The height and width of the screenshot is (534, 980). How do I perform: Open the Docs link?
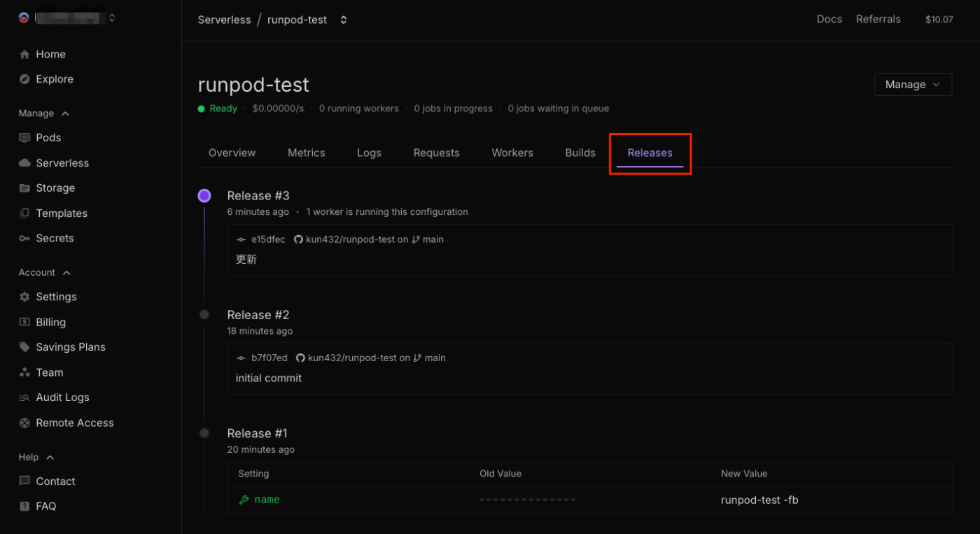[829, 19]
